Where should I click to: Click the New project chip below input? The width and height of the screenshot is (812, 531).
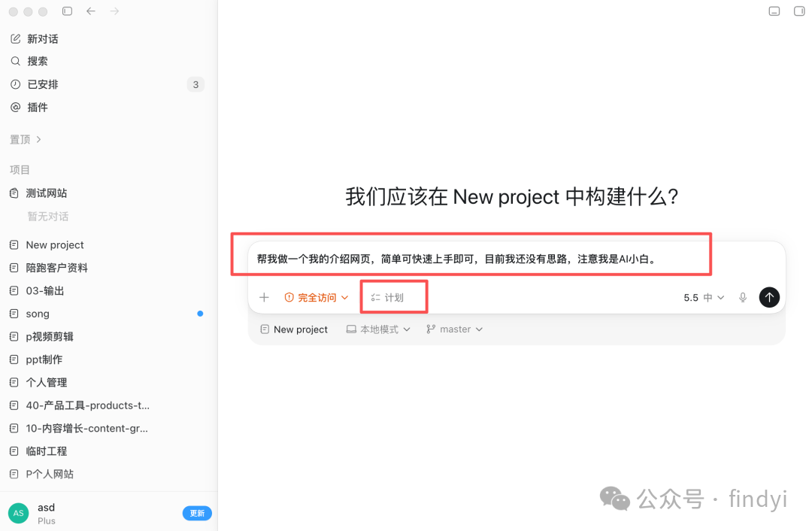(294, 329)
